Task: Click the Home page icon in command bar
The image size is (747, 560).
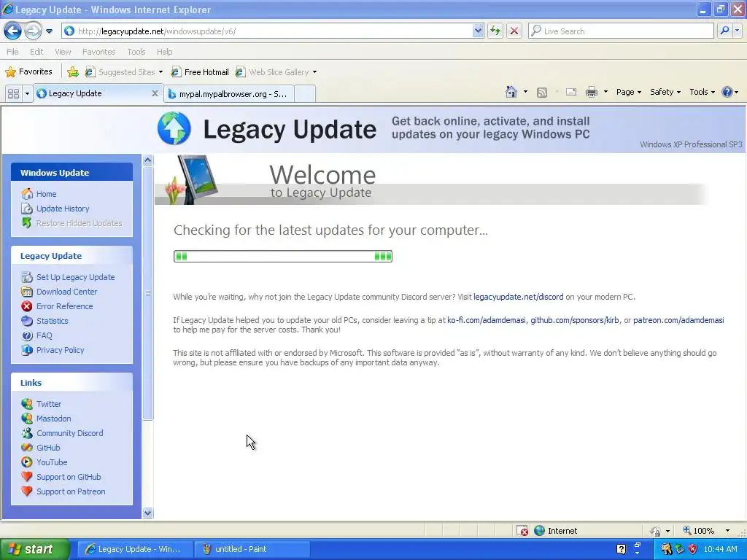Action: point(511,92)
